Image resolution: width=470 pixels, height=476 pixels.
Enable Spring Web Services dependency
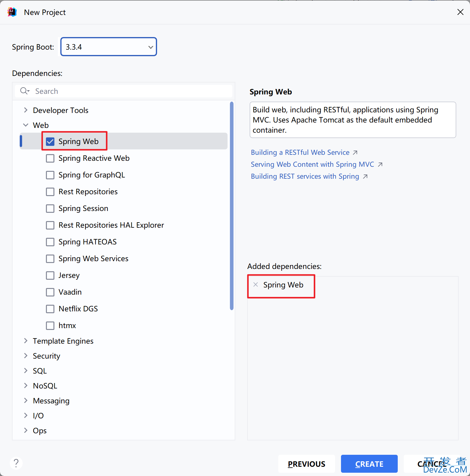(50, 258)
